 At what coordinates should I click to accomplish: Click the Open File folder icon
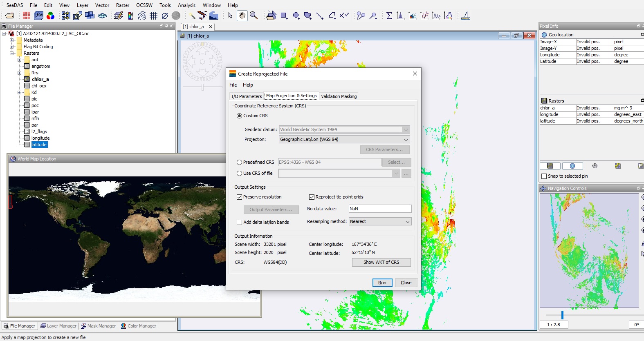9,16
